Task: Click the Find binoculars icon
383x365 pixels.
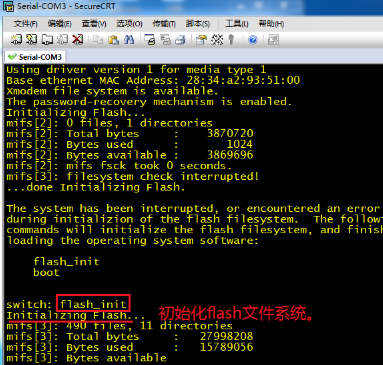Action: [129, 40]
